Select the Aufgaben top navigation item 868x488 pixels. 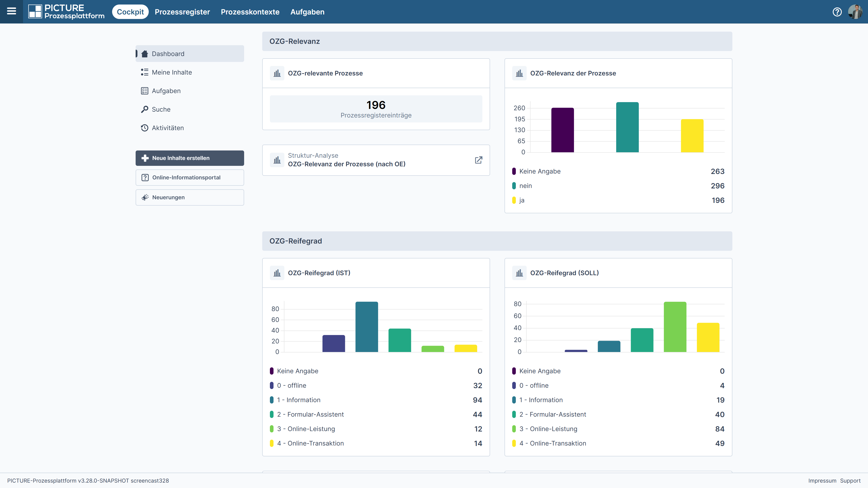307,12
